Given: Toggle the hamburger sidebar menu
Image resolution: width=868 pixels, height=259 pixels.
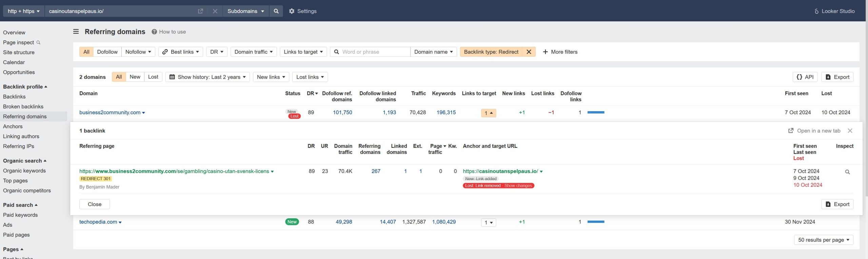Looking at the screenshot, I should click(x=76, y=32).
